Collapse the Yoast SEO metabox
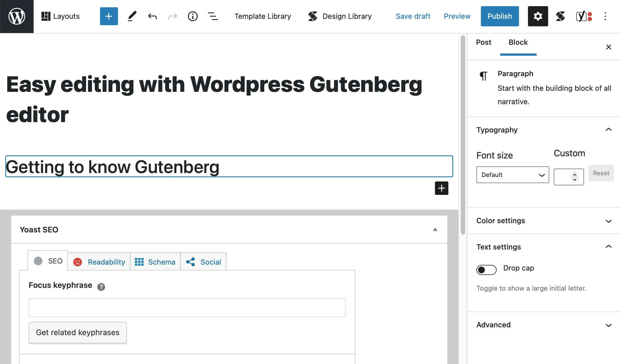The width and height of the screenshot is (621, 364). pos(435,230)
